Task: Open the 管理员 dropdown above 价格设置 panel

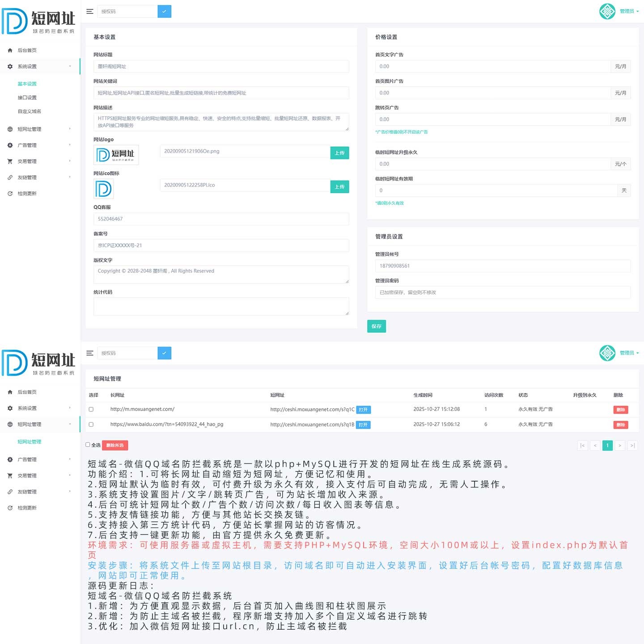Action: point(628,12)
